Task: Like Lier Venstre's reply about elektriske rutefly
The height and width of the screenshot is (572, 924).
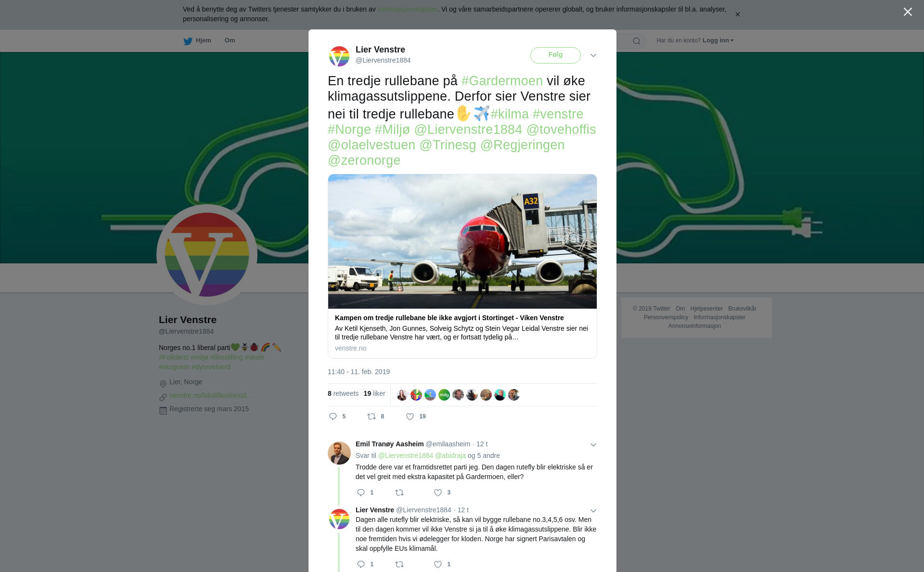Action: pyautogui.click(x=438, y=564)
